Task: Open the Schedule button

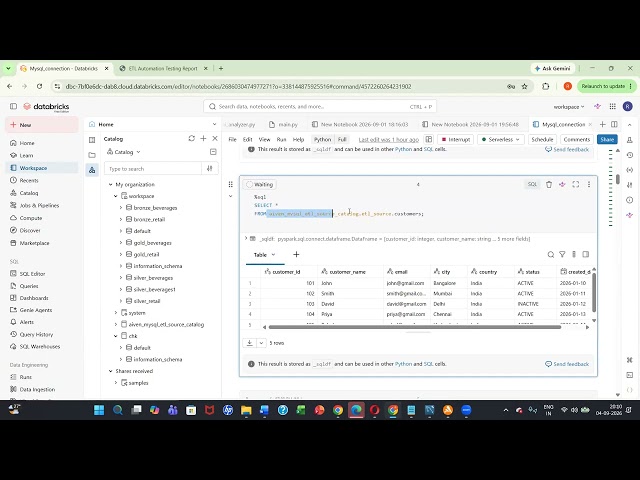Action: (x=542, y=140)
